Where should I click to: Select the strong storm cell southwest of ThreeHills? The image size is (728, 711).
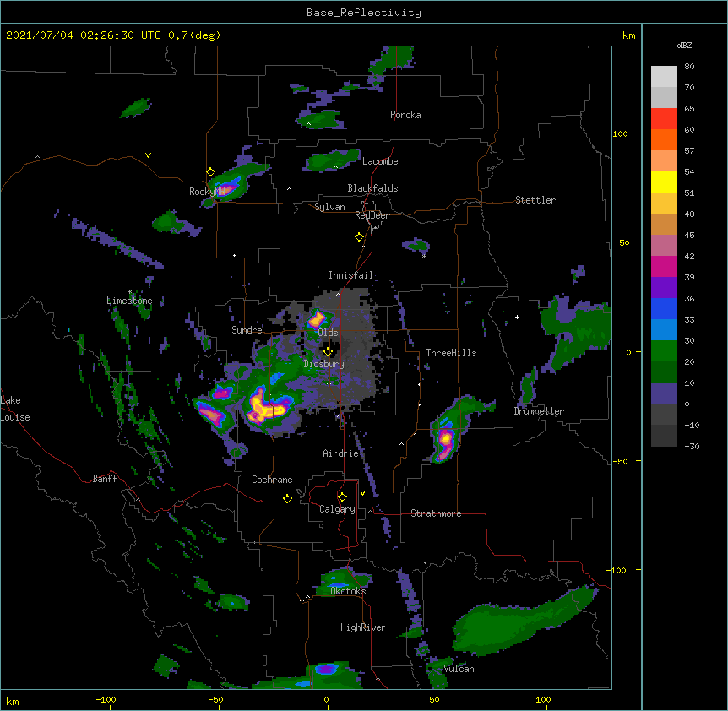point(445,438)
